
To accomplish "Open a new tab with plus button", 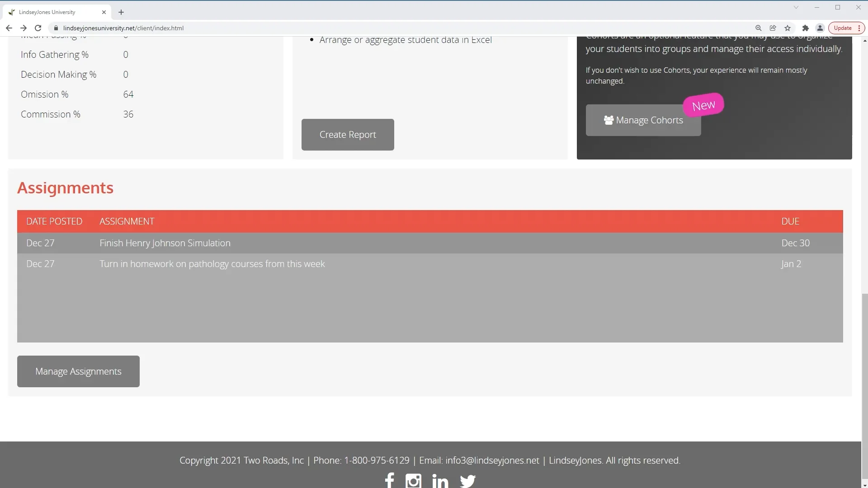I will [121, 12].
